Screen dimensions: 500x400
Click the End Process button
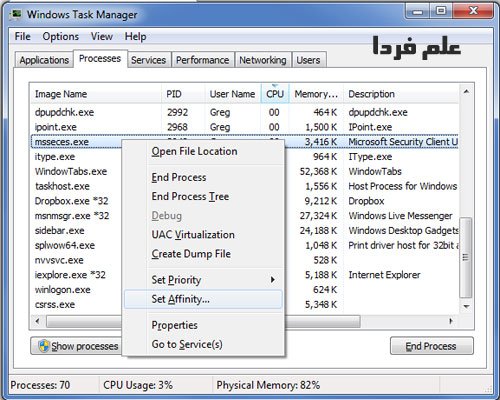(432, 346)
